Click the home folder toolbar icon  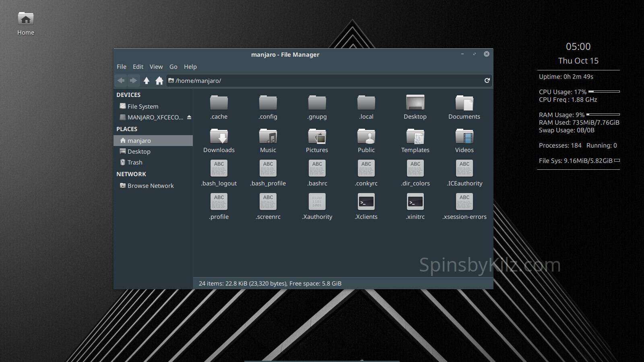159,80
